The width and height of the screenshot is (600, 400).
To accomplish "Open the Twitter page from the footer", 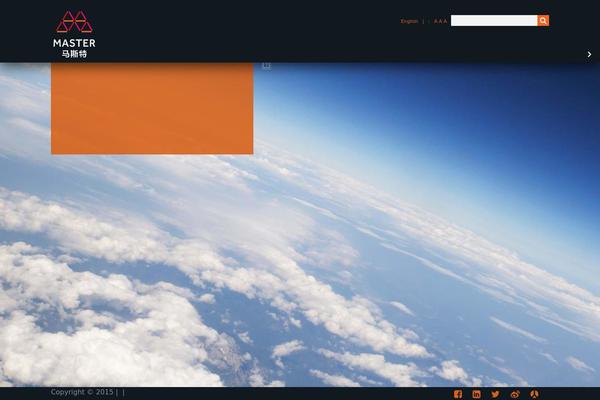I will 496,394.
